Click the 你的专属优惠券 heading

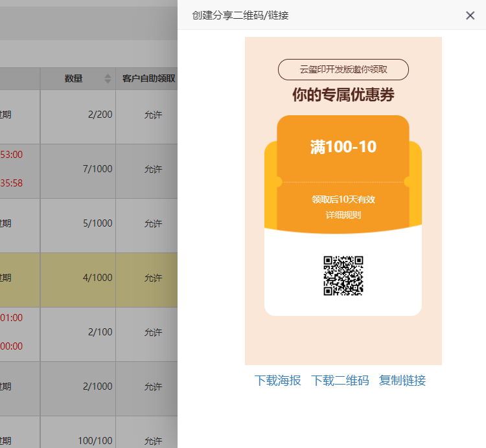(343, 95)
